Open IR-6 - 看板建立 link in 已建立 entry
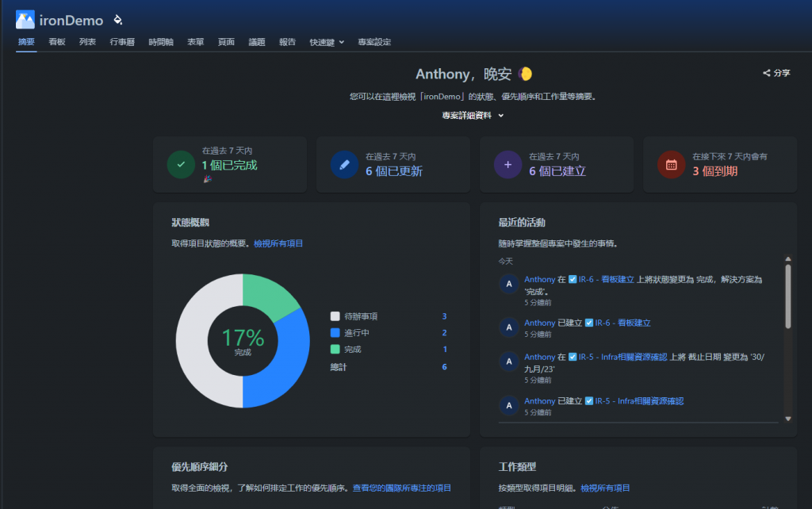The image size is (812, 509). click(x=622, y=323)
